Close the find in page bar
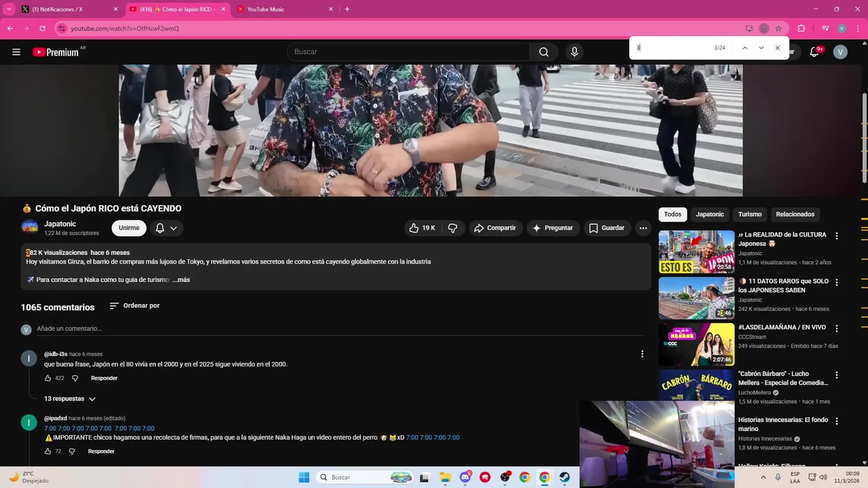 (777, 48)
